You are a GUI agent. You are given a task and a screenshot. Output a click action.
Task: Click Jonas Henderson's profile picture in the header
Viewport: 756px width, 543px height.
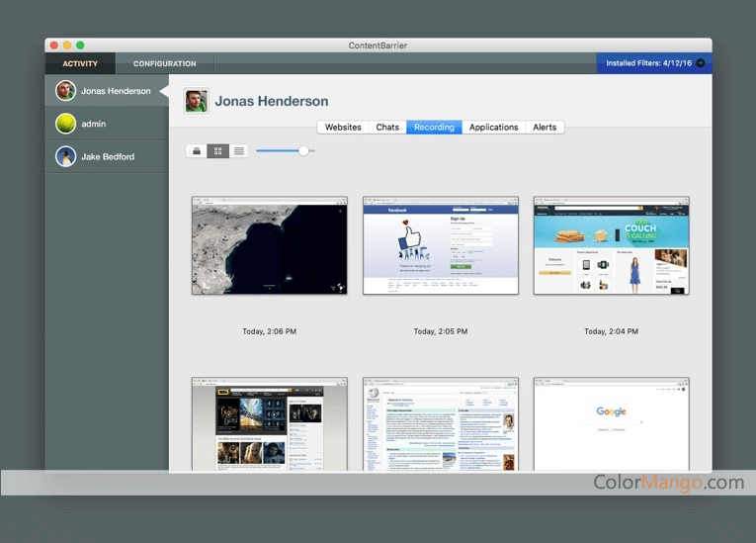click(197, 101)
